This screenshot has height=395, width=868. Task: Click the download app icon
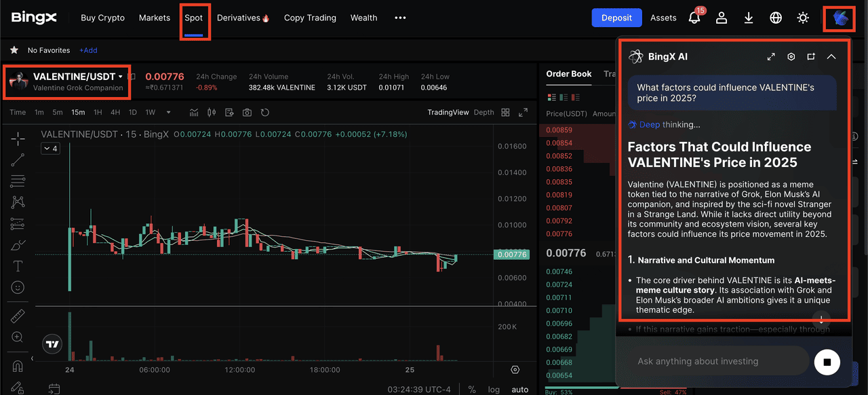749,18
